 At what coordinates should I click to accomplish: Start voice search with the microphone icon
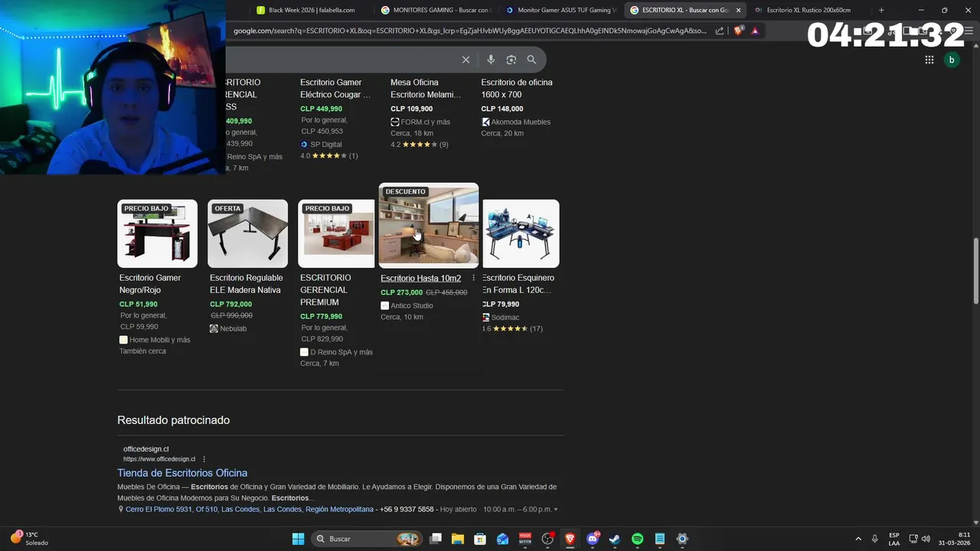tap(491, 60)
